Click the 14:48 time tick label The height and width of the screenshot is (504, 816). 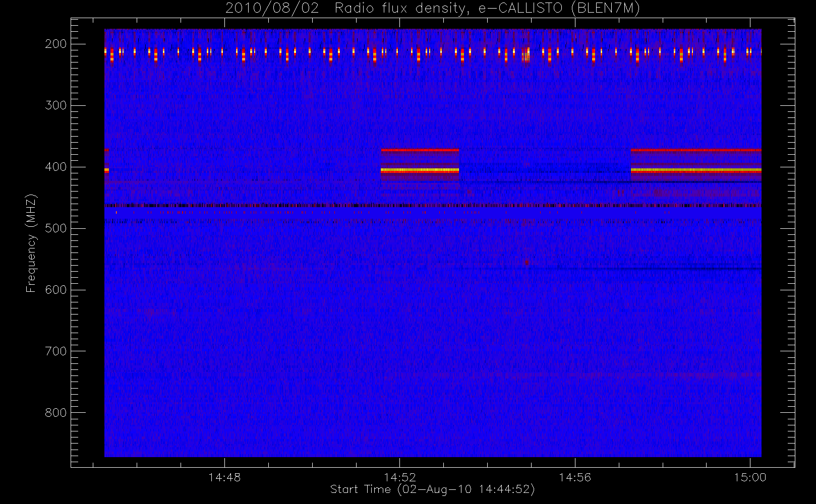(x=224, y=477)
